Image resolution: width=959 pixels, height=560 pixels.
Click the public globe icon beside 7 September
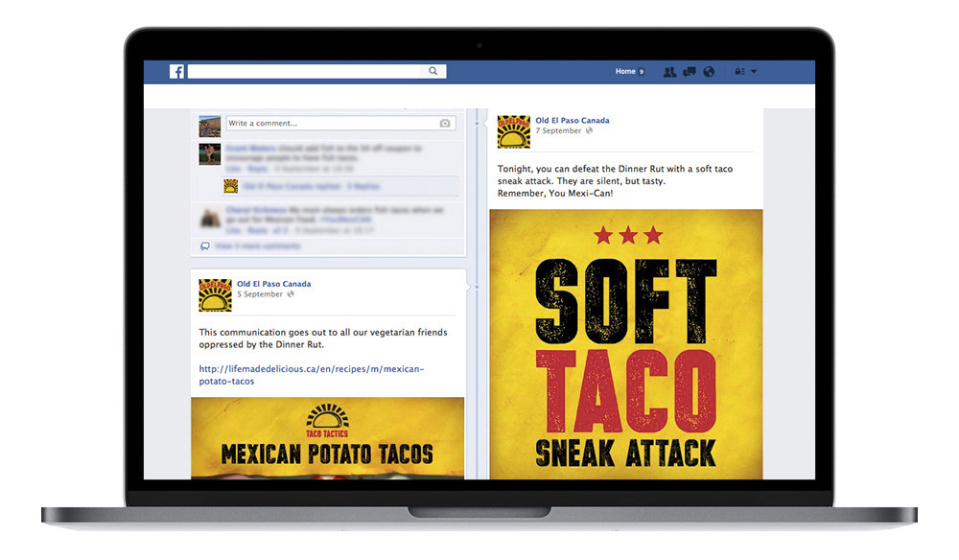click(x=589, y=130)
